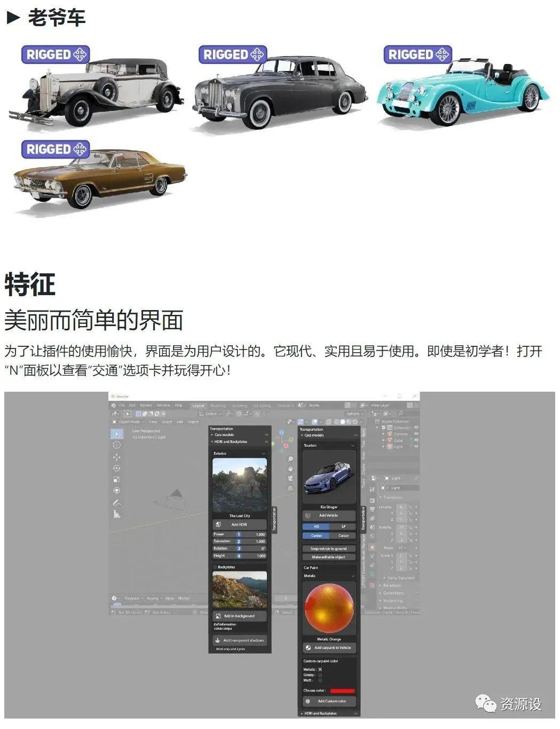Open the Item sidebar tab

coord(364,431)
